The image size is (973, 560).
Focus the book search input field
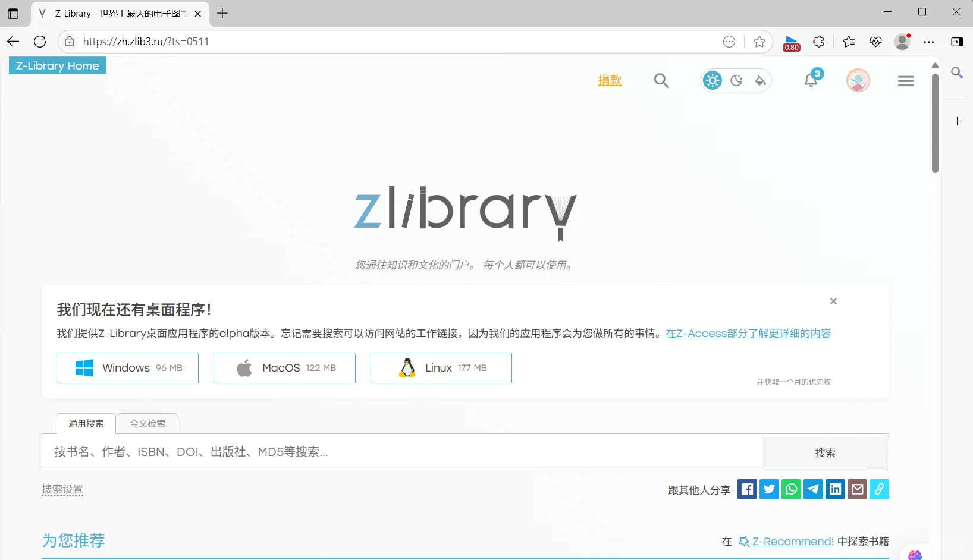point(402,452)
